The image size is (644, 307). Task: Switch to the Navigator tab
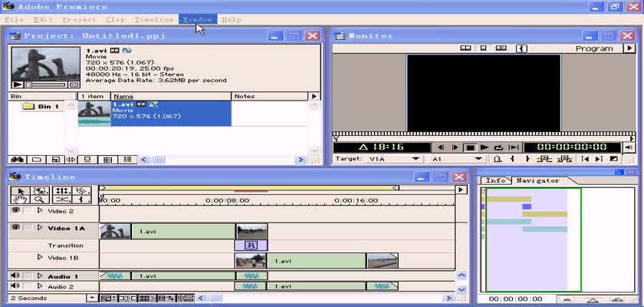537,180
